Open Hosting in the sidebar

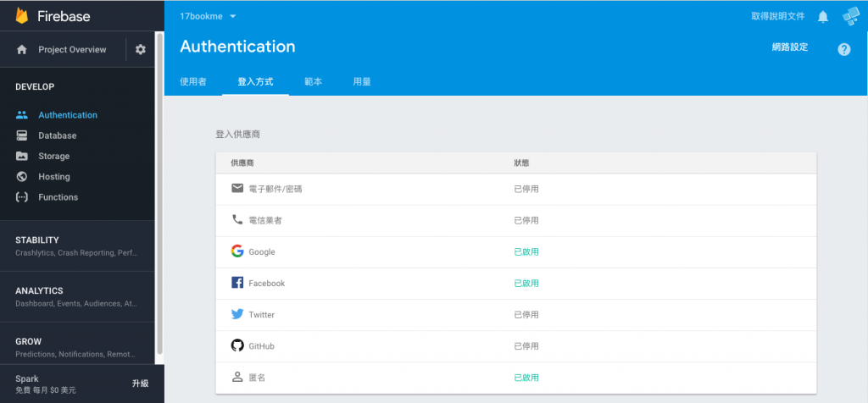[54, 176]
